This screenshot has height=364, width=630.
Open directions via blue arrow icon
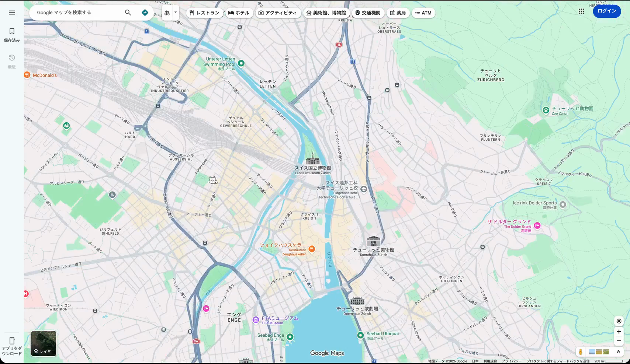tap(145, 13)
